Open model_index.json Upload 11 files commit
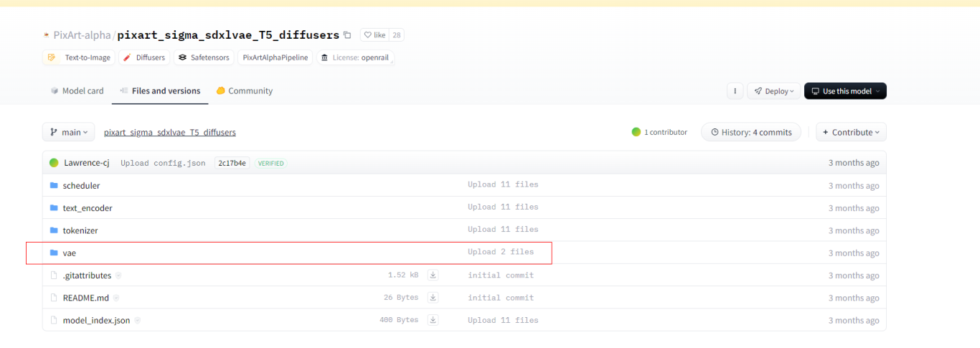This screenshot has width=980, height=348. pos(503,320)
